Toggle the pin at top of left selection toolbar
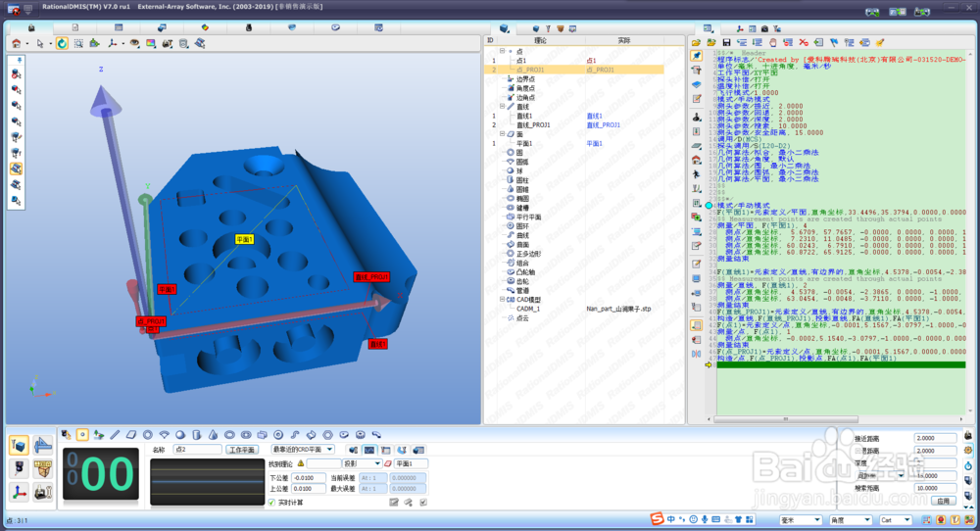 pyautogui.click(x=20, y=60)
